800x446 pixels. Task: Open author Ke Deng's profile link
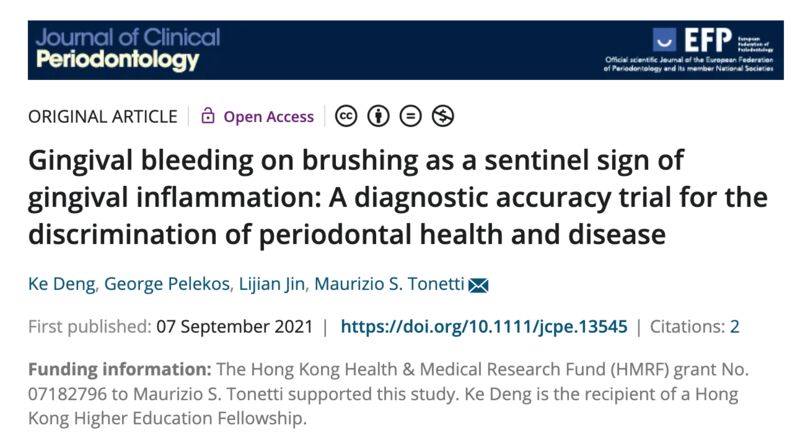(x=62, y=284)
